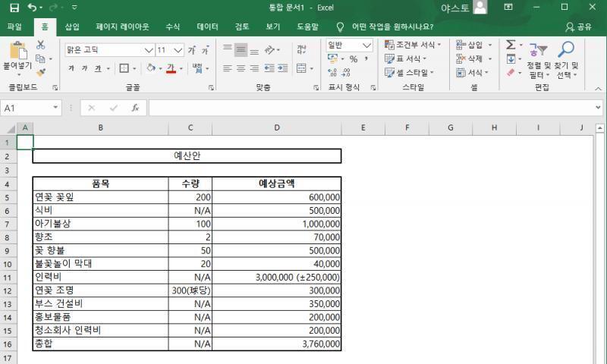Open the font size dropdown
The width and height of the screenshot is (607, 364).
tap(178, 50)
